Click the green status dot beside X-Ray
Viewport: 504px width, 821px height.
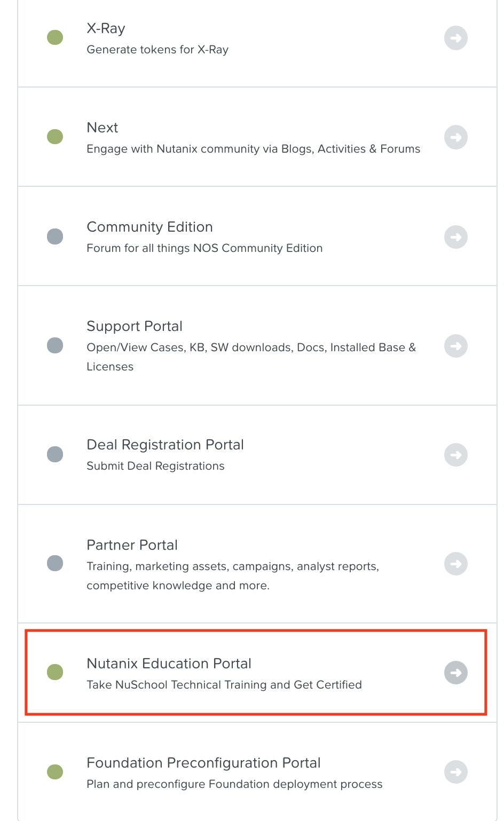click(x=55, y=37)
